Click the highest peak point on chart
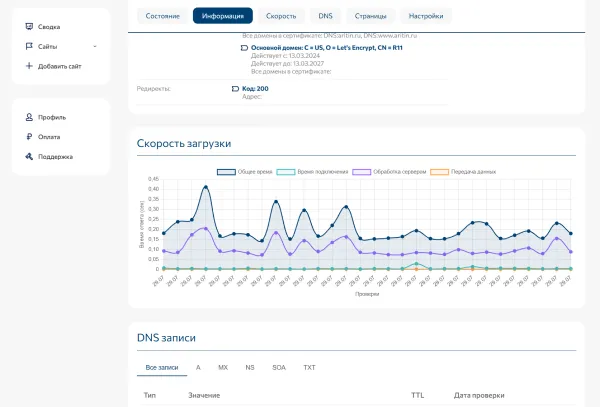The width and height of the screenshot is (600, 407). click(x=206, y=187)
